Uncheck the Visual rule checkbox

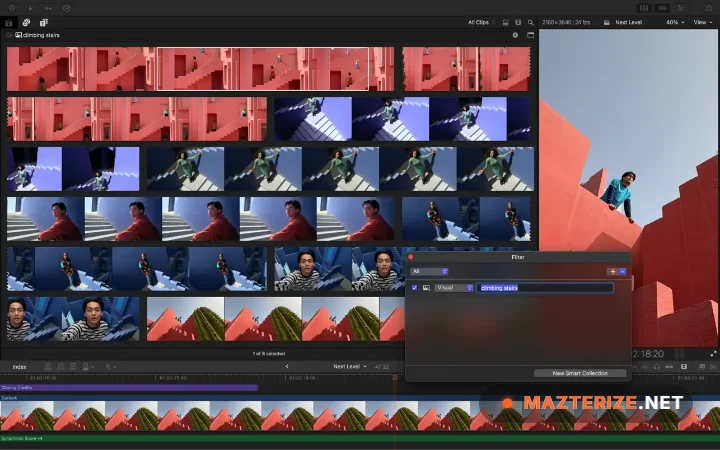click(415, 288)
